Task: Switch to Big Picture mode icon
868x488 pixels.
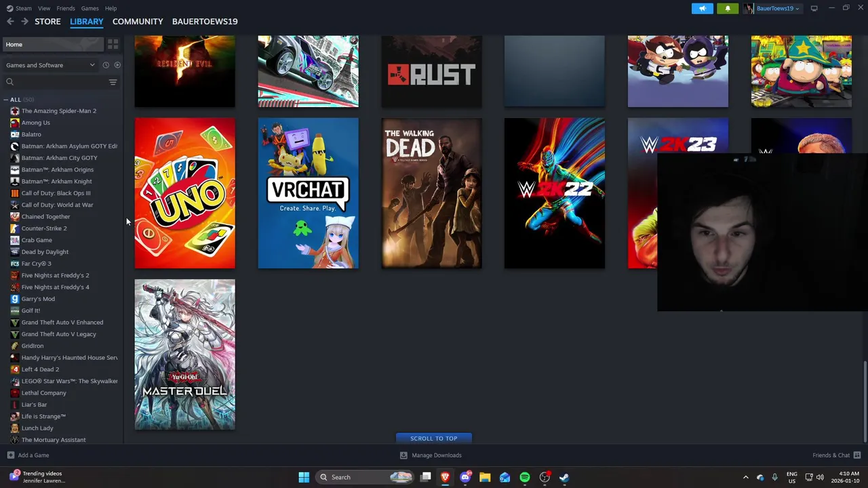Action: click(x=814, y=8)
